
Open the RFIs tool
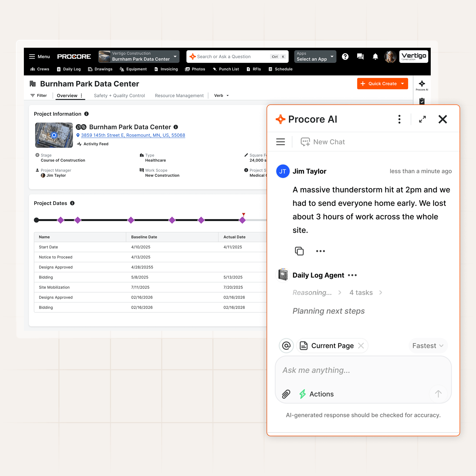click(254, 69)
